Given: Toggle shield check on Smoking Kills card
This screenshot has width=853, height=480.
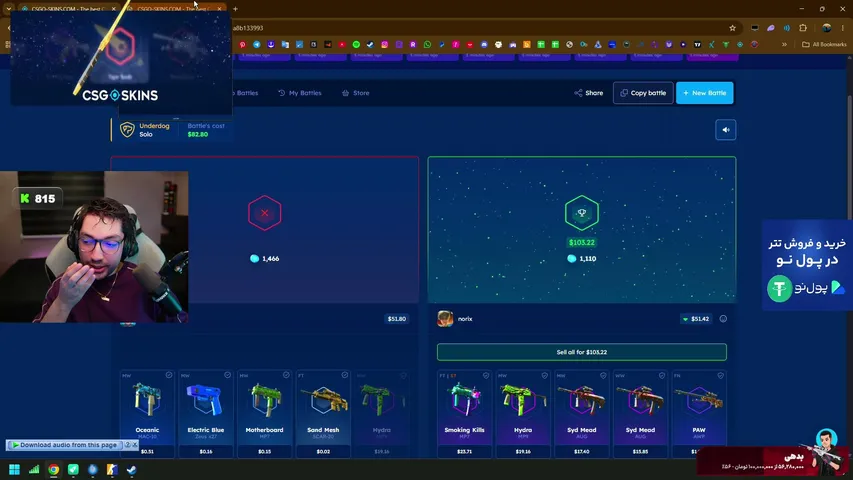Looking at the screenshot, I should tap(486, 376).
